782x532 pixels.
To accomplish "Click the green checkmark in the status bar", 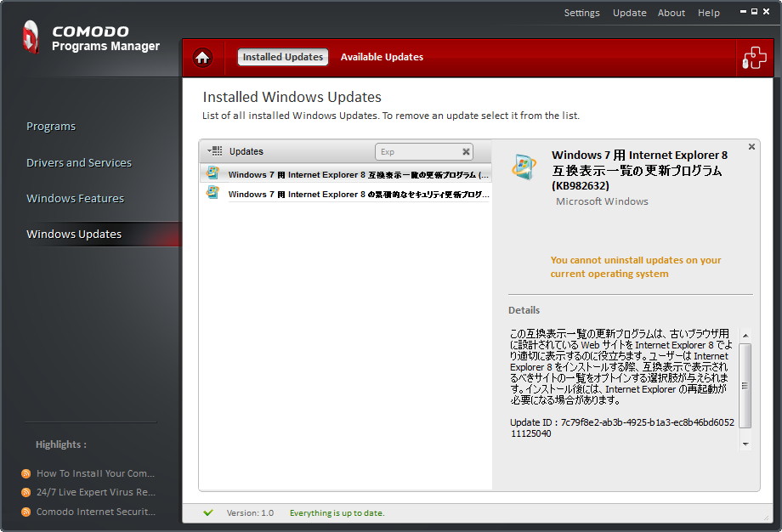I will click(208, 512).
